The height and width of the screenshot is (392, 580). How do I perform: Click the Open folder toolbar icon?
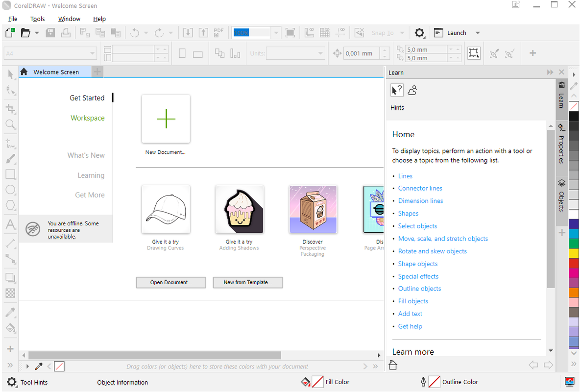(25, 32)
